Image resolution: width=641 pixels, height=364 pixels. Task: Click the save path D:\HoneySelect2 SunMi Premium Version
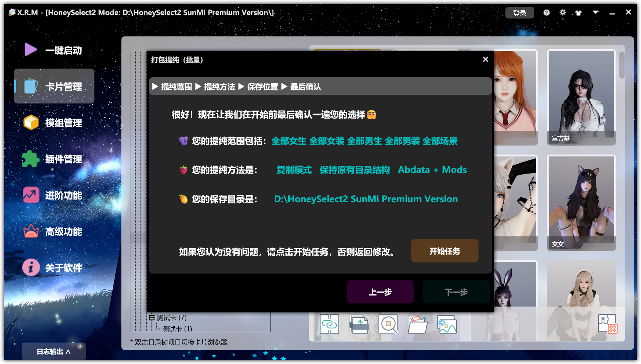(x=366, y=199)
